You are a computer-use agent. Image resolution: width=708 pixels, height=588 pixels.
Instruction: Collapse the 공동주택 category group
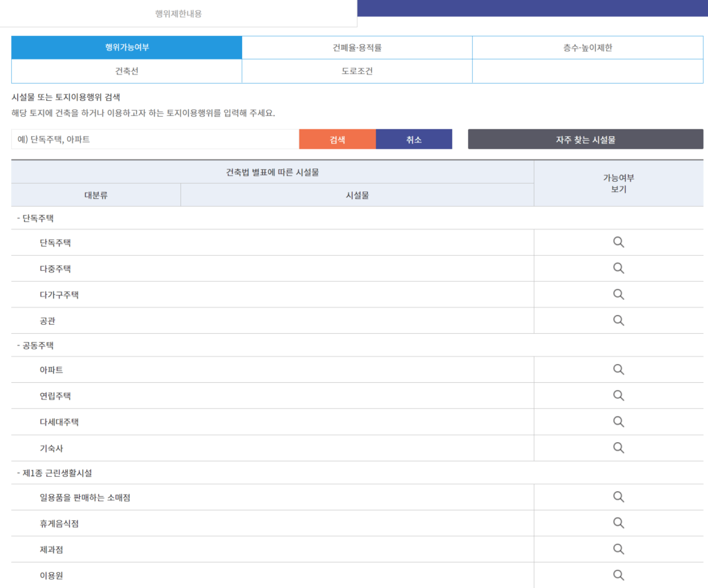click(x=31, y=345)
